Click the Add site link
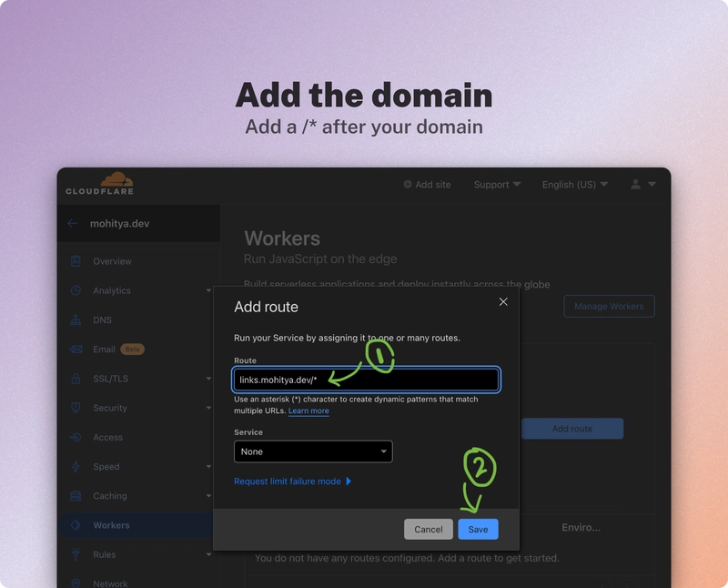Image resolution: width=728 pixels, height=588 pixels. (433, 185)
